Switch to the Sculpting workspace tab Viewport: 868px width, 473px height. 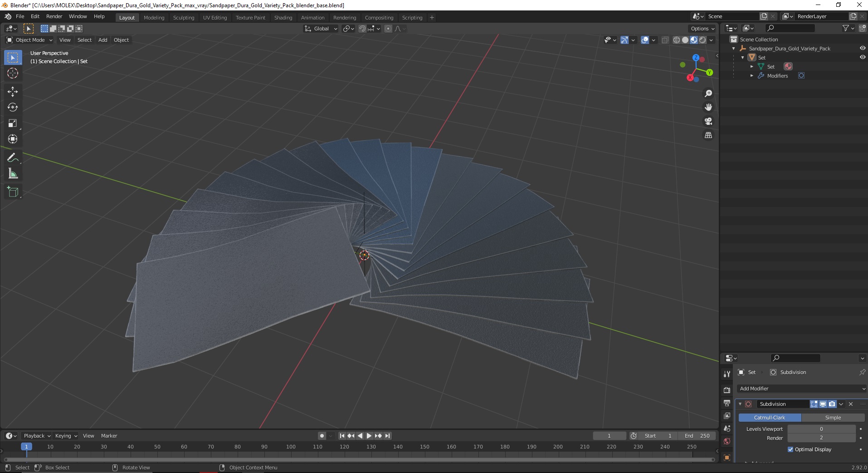point(184,18)
